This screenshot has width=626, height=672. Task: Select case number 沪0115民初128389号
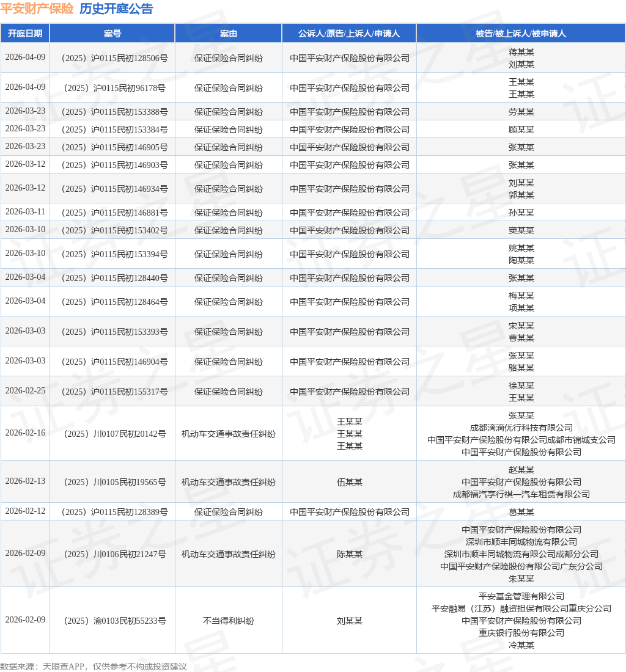[114, 512]
